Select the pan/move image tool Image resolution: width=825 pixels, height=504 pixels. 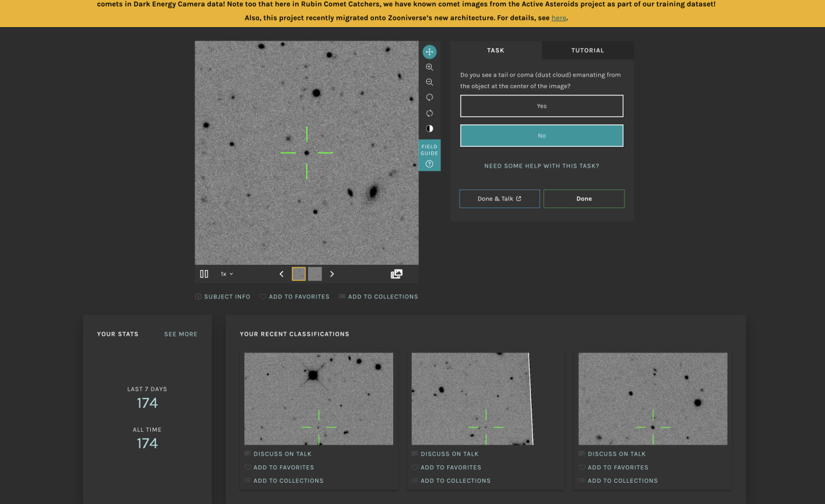pyautogui.click(x=429, y=52)
